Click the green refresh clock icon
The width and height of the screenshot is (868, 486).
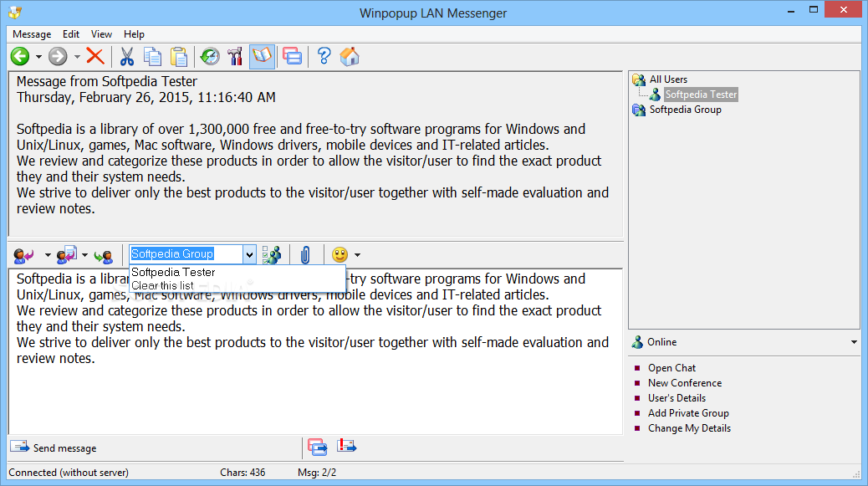(x=210, y=56)
